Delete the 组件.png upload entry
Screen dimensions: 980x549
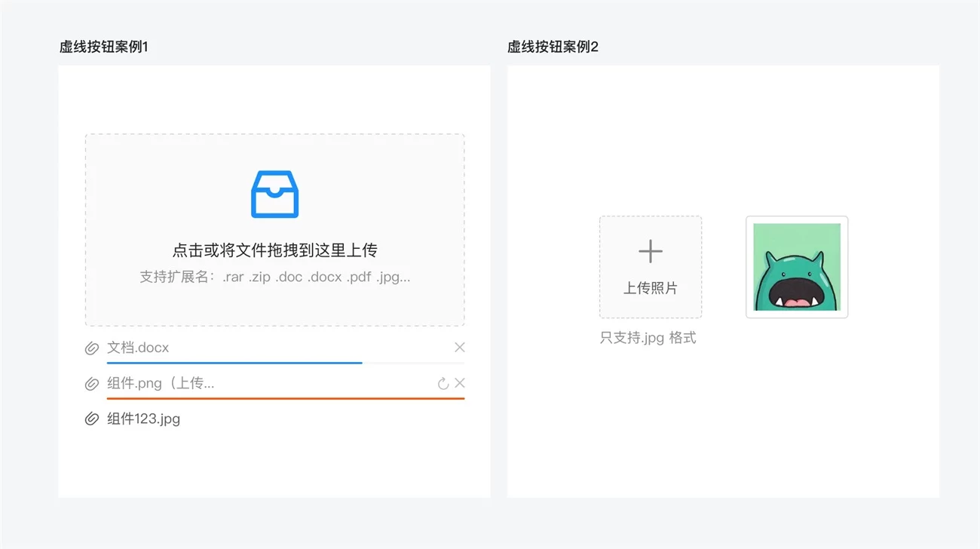point(460,384)
